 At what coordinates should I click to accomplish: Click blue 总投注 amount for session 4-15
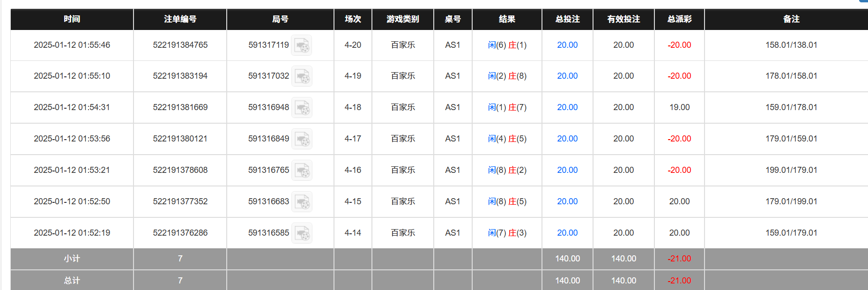pyautogui.click(x=567, y=201)
